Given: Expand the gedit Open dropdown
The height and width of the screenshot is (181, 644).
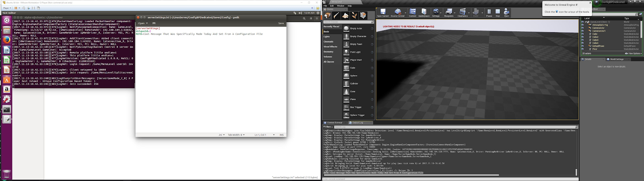Looking at the screenshot, I should 142,23.
